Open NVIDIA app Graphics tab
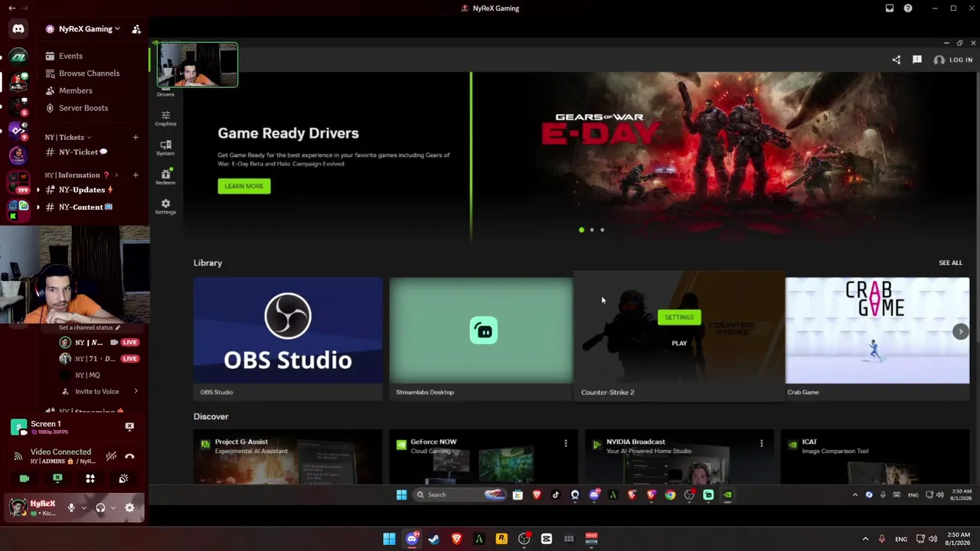The image size is (980, 551). coord(165,118)
